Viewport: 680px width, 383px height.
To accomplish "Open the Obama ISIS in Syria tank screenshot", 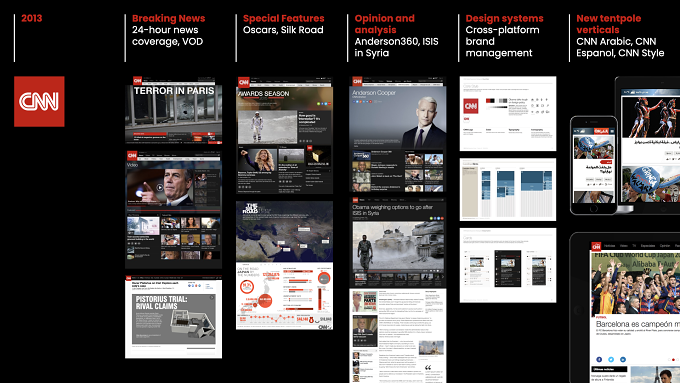I will coord(398,242).
